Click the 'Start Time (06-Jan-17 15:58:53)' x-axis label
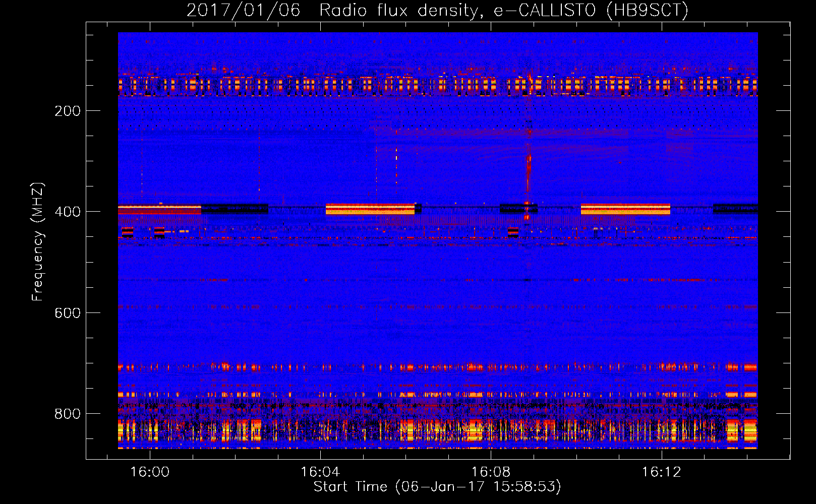816x504 pixels. [437, 487]
